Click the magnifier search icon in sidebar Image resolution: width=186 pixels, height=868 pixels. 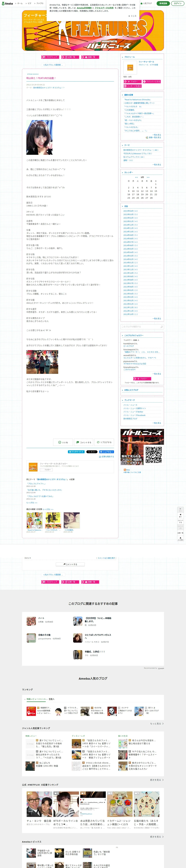click(x=161, y=327)
